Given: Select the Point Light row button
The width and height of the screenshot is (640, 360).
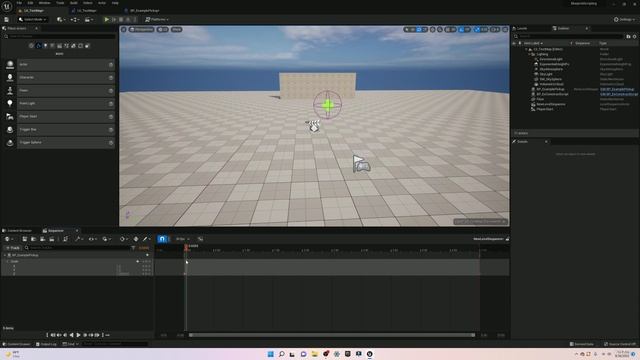Looking at the screenshot, I should click(x=66, y=104).
